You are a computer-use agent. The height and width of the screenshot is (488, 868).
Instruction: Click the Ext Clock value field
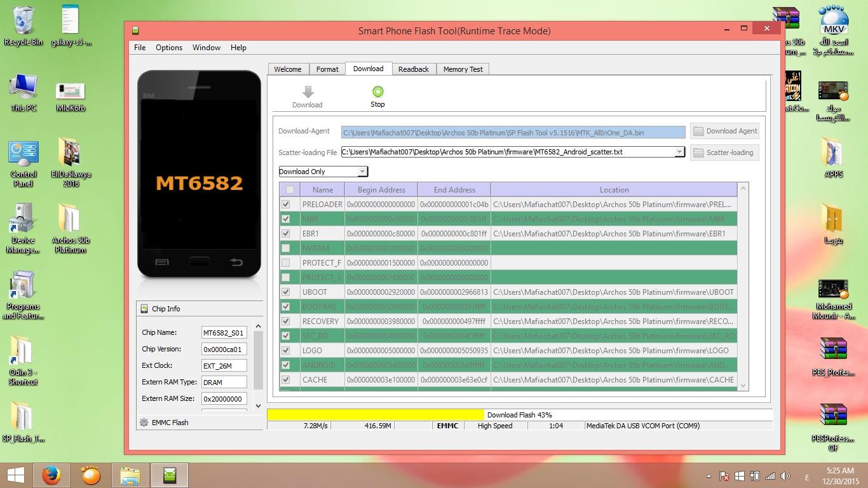(x=224, y=365)
